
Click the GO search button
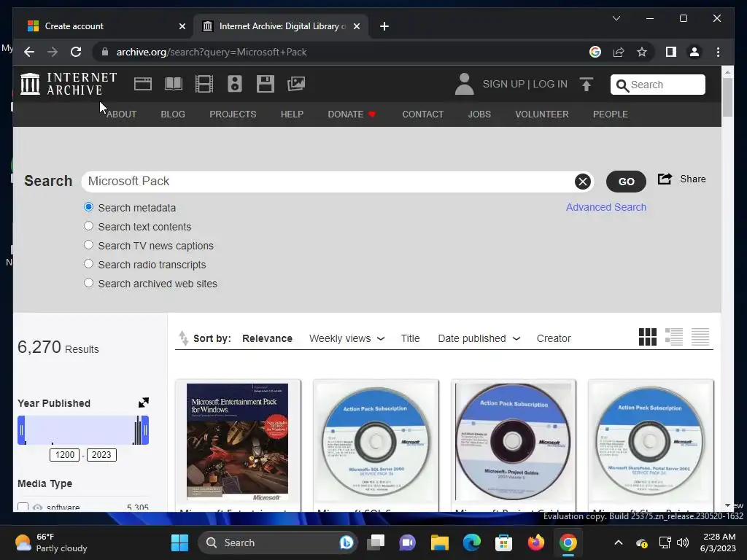point(626,182)
